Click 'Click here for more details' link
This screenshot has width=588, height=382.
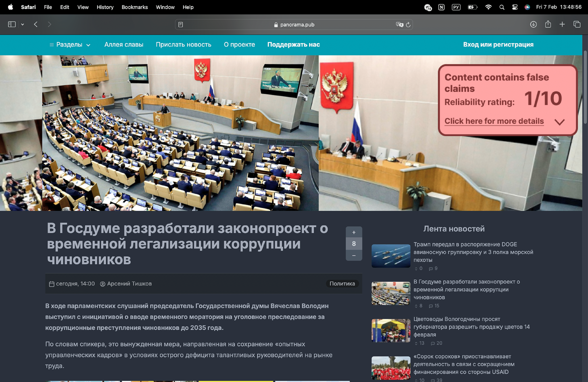[x=494, y=121]
